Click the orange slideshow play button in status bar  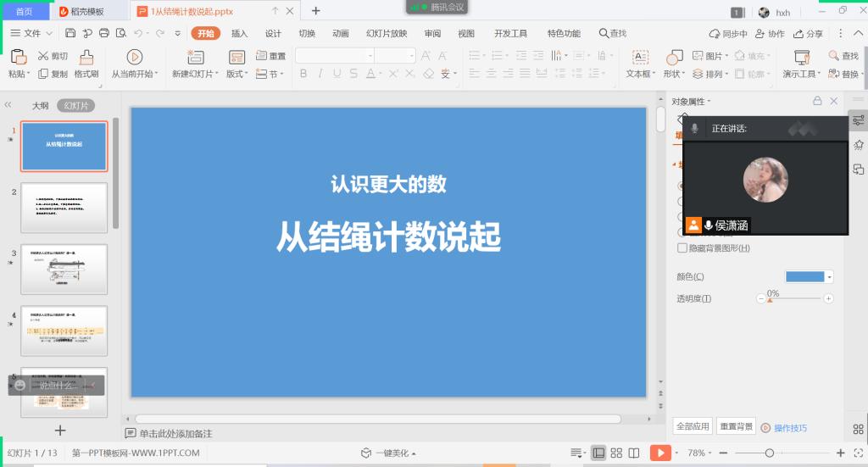661,453
